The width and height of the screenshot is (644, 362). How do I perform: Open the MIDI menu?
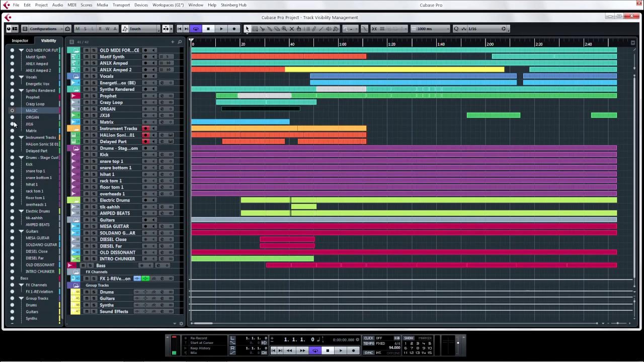click(x=72, y=5)
